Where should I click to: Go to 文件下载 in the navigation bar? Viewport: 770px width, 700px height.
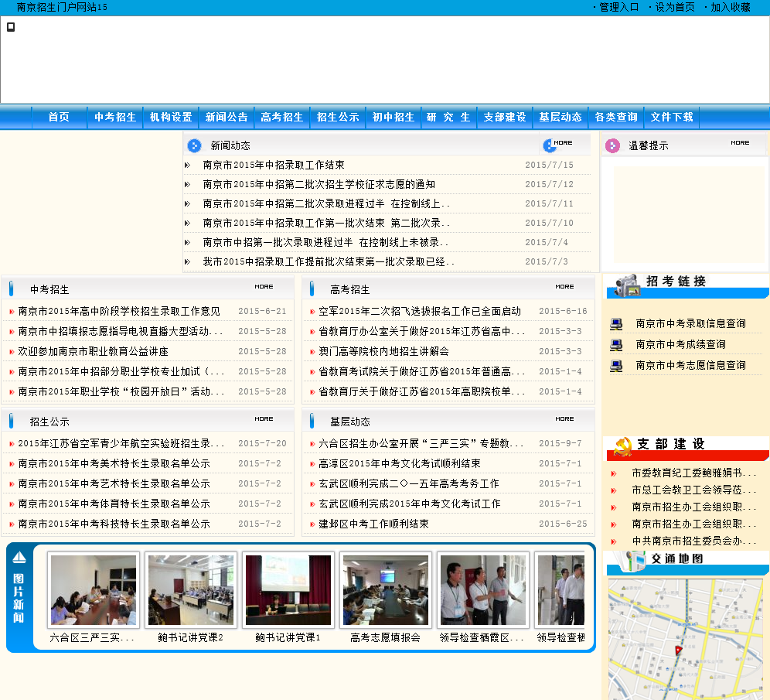pyautogui.click(x=672, y=117)
